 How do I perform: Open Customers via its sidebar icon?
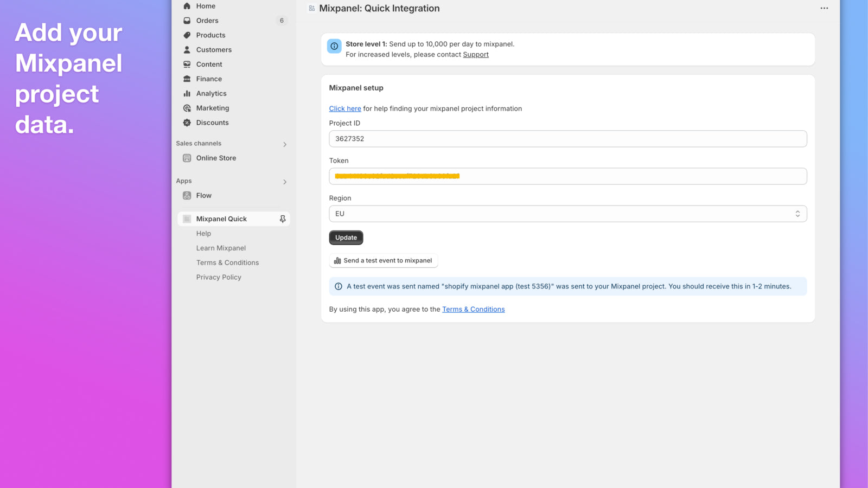point(187,49)
